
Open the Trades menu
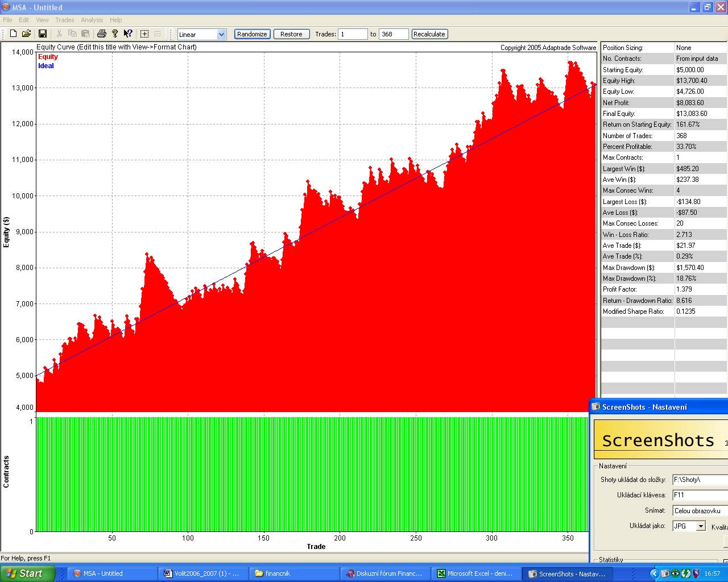64,20
